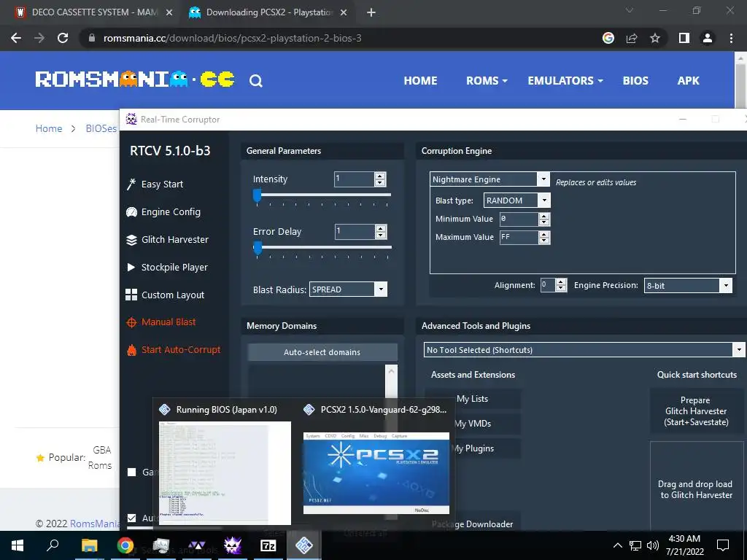Open Stockpile Player play icon
This screenshot has height=560, width=747.
[131, 267]
